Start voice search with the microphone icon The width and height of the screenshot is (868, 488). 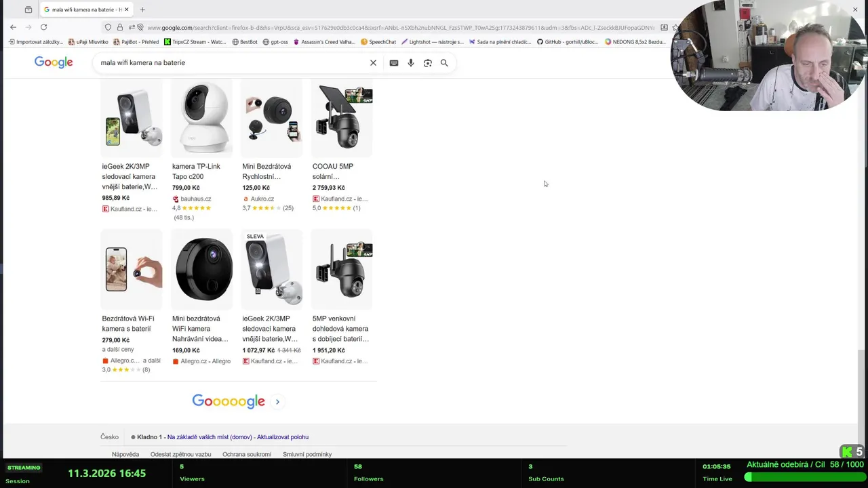click(411, 63)
